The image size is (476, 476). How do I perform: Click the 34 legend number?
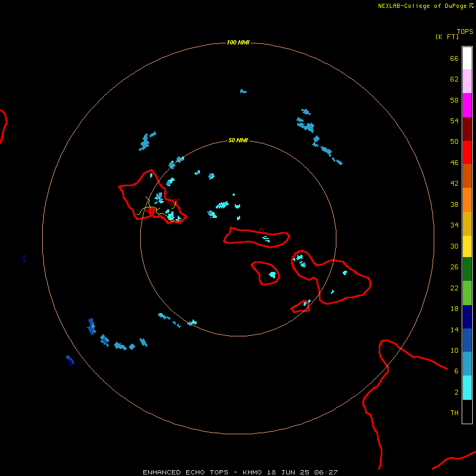coord(454,225)
